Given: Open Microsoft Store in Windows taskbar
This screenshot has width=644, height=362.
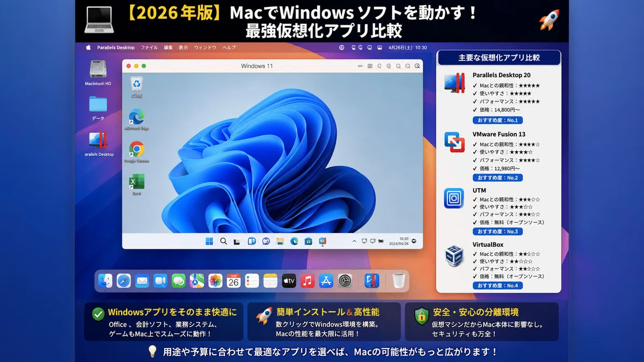Looking at the screenshot, I should 309,241.
